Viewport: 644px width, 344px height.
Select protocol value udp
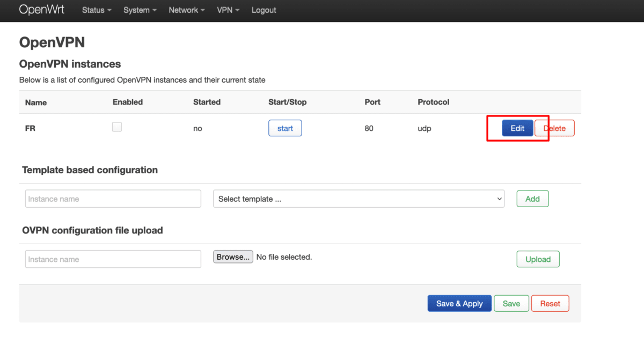(425, 129)
